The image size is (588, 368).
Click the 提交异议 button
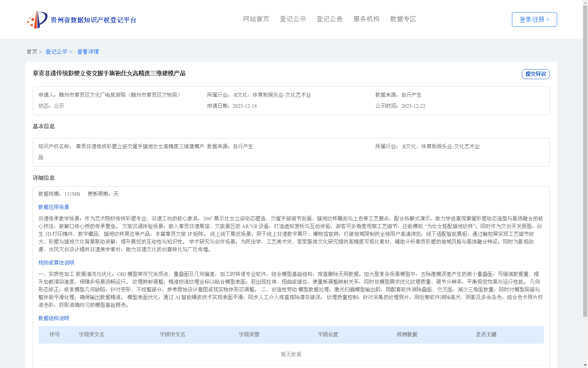(x=536, y=74)
